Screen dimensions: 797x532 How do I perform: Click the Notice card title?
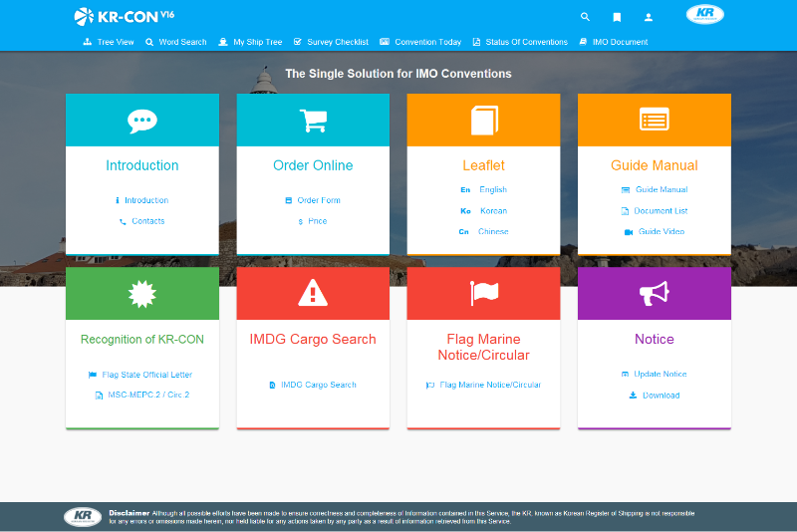tap(655, 340)
